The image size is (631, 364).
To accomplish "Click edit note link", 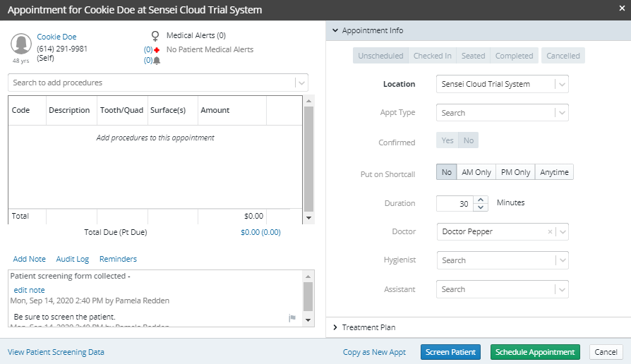I will (29, 290).
